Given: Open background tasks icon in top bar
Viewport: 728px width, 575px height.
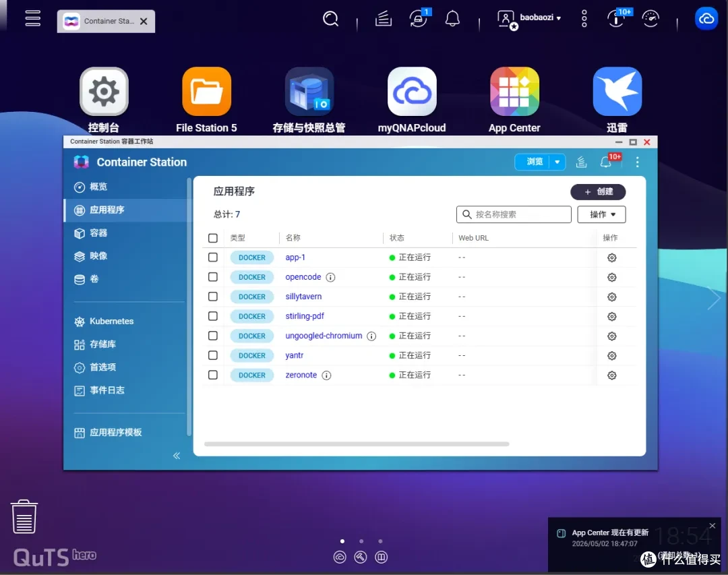Looking at the screenshot, I should [x=384, y=19].
